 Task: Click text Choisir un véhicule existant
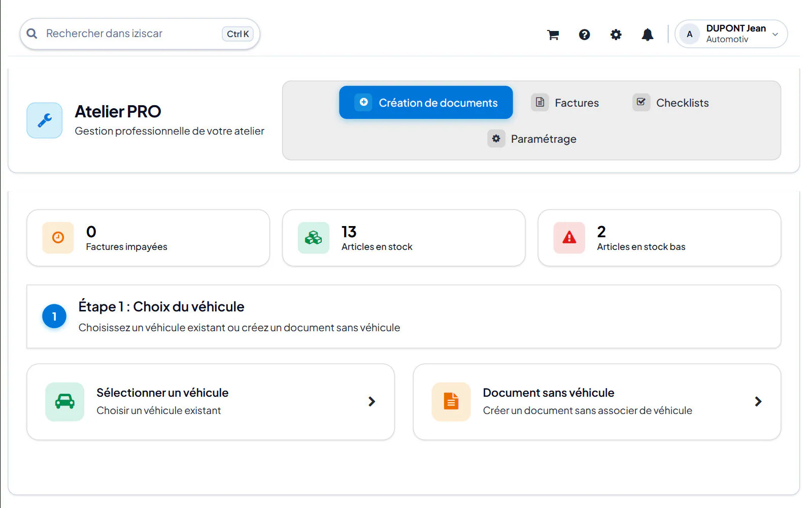[159, 410]
